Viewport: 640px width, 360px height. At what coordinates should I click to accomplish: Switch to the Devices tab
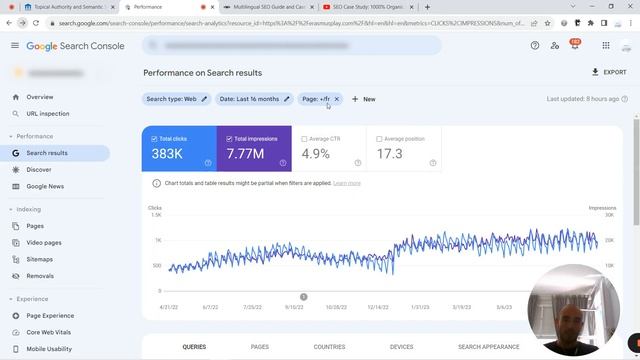pos(402,347)
